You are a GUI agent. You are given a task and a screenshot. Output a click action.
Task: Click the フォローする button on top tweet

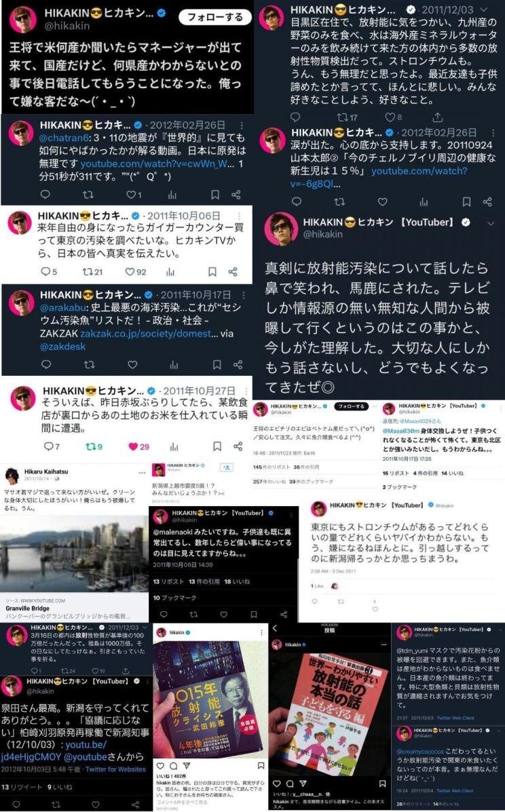click(214, 17)
